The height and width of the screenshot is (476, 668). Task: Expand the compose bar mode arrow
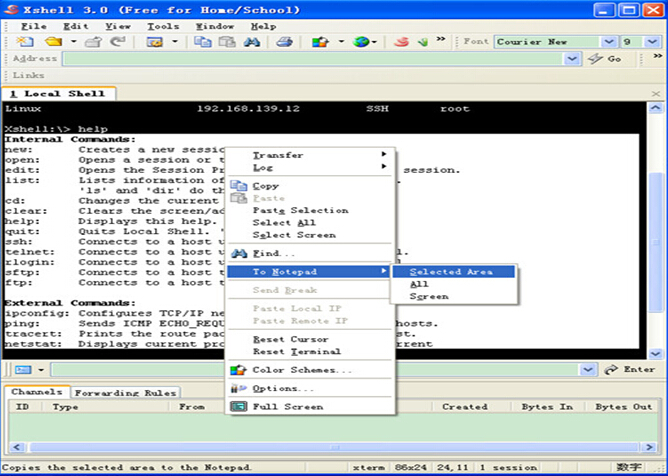tap(41, 369)
